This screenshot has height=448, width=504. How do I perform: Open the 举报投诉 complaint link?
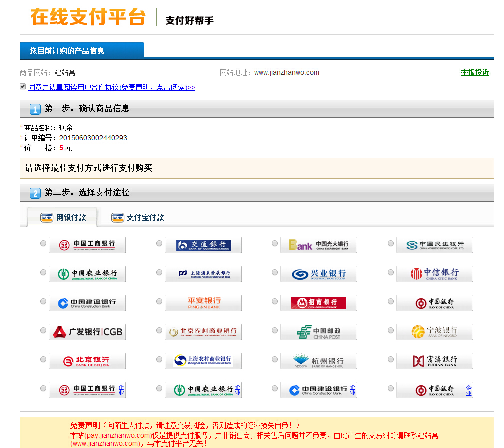475,72
